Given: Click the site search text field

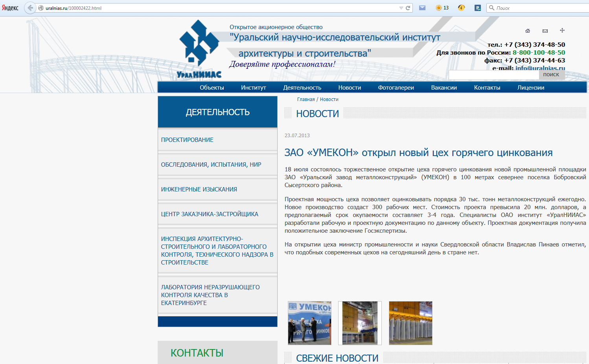Looking at the screenshot, I should 494,75.
